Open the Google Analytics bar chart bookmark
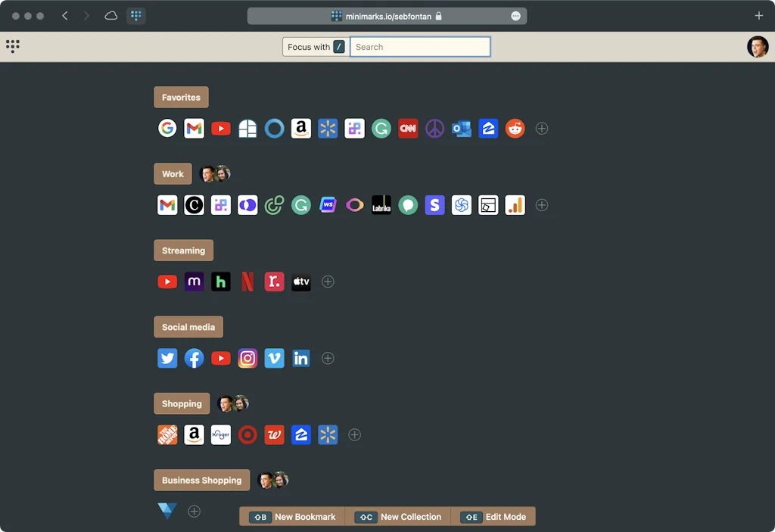The image size is (775, 532). click(x=515, y=205)
